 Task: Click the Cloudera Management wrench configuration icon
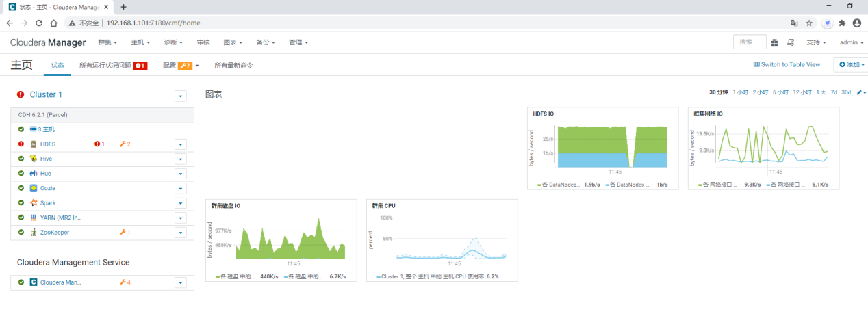click(122, 282)
